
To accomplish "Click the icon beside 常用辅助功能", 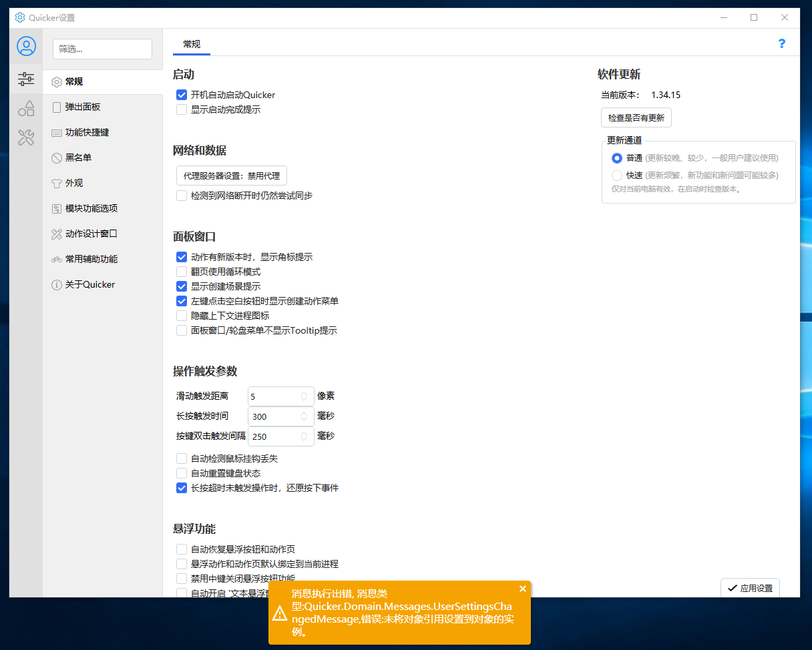I will 57,260.
